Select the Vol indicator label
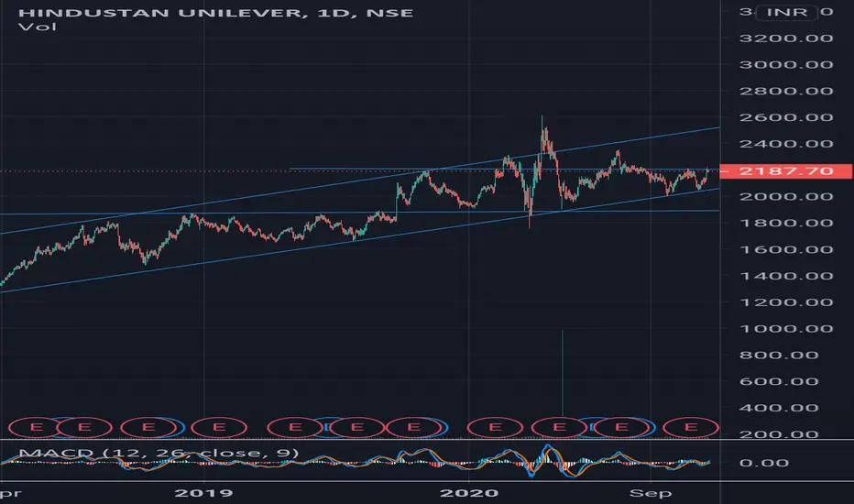The height and width of the screenshot is (504, 854). pyautogui.click(x=37, y=27)
